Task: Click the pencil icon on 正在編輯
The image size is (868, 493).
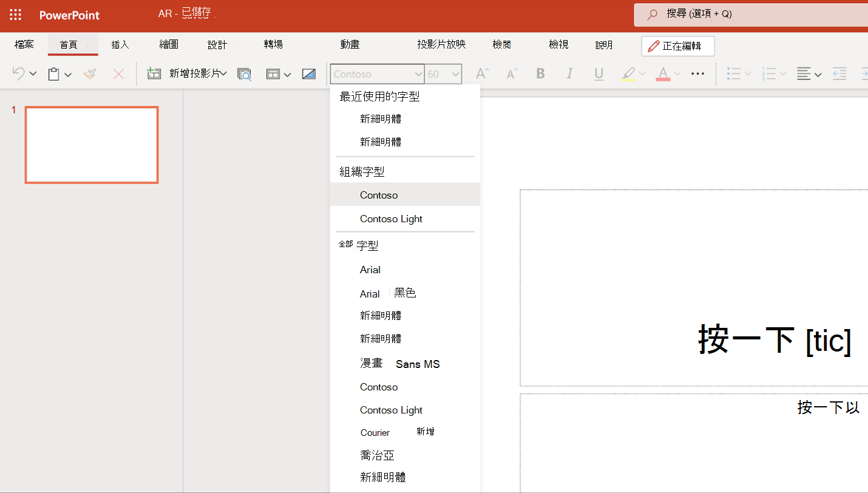Action: tap(654, 46)
